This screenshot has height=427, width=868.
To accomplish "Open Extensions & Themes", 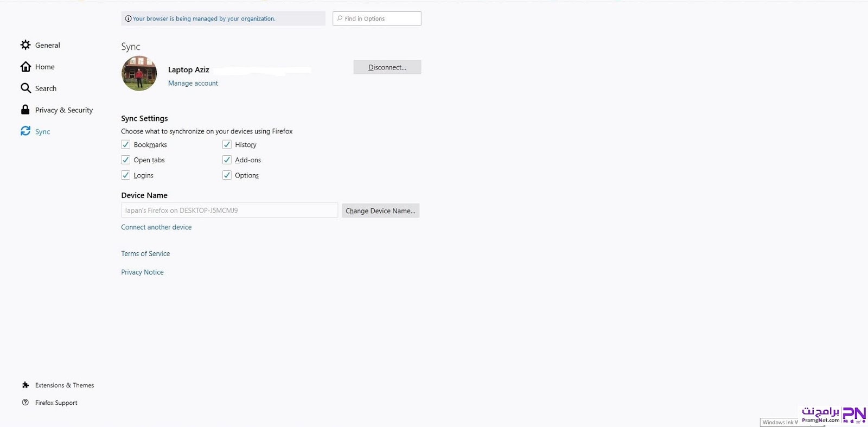I will (65, 385).
